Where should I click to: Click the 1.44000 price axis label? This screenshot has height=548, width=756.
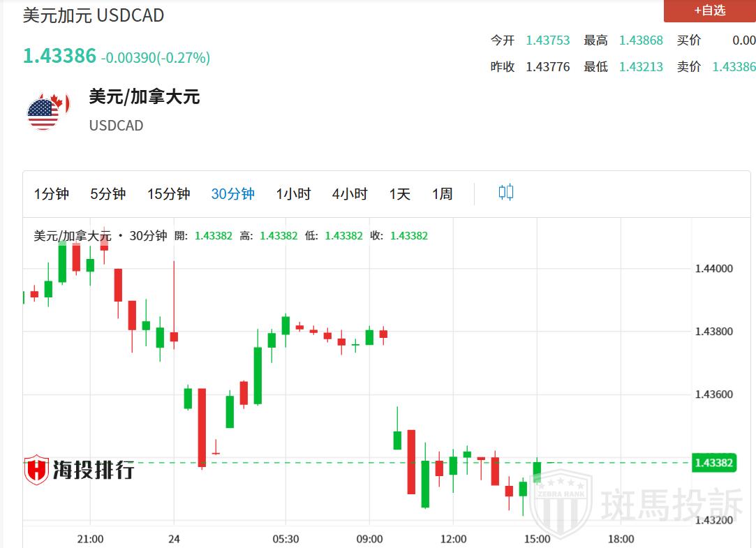coord(713,269)
